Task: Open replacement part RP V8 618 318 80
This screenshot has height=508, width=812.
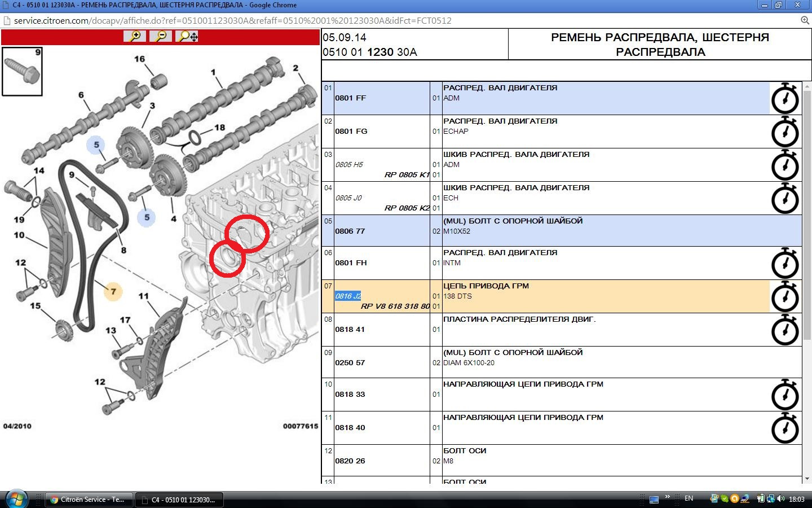Action: [x=395, y=306]
